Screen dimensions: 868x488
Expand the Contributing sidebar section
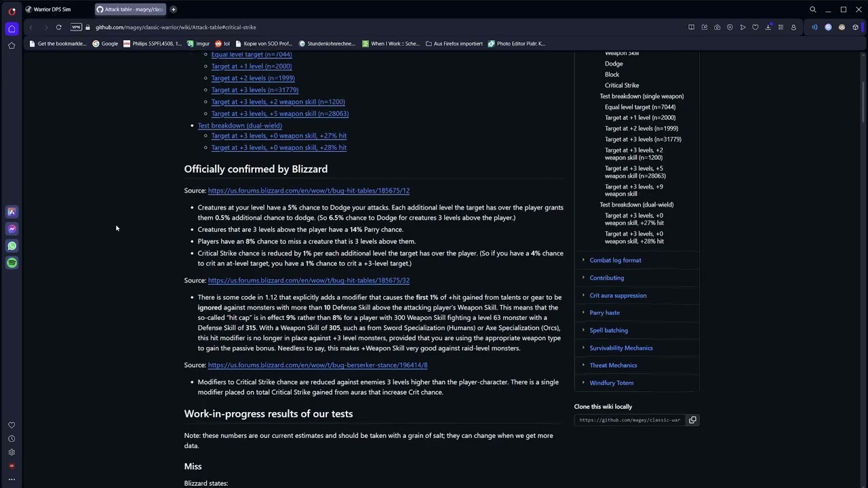(606, 278)
